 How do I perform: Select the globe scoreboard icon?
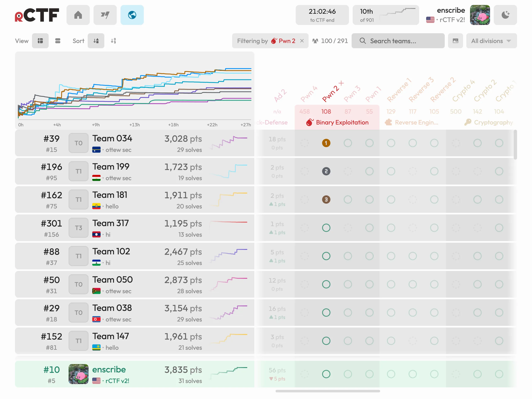132,15
